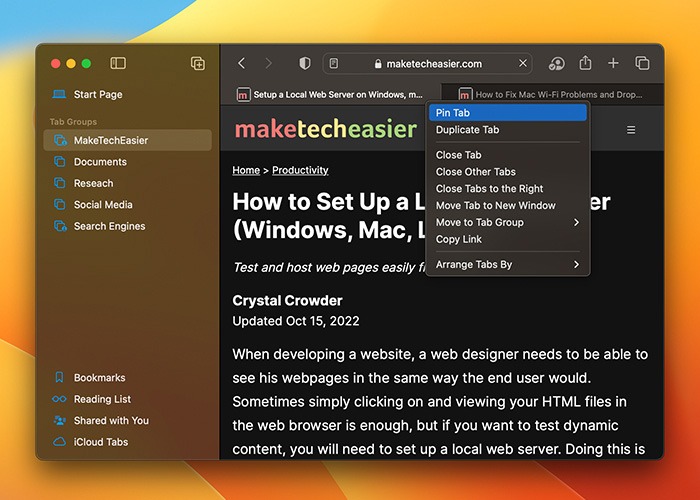
Task: Click the Start Page laptop icon
Action: [59, 94]
